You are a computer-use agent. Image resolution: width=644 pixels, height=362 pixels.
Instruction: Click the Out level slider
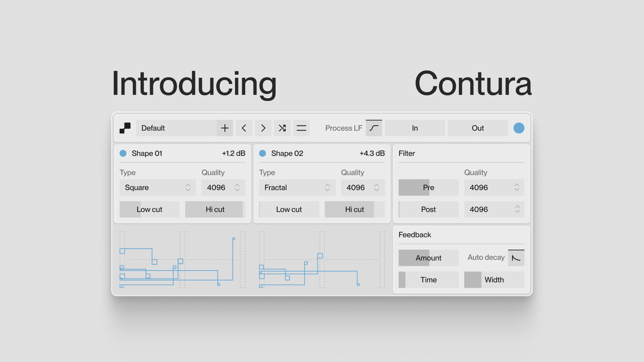[x=478, y=128]
